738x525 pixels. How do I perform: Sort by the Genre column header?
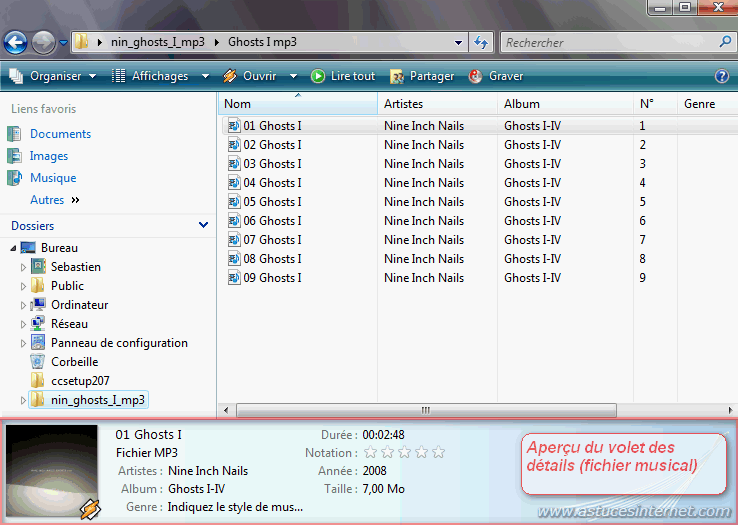click(707, 104)
